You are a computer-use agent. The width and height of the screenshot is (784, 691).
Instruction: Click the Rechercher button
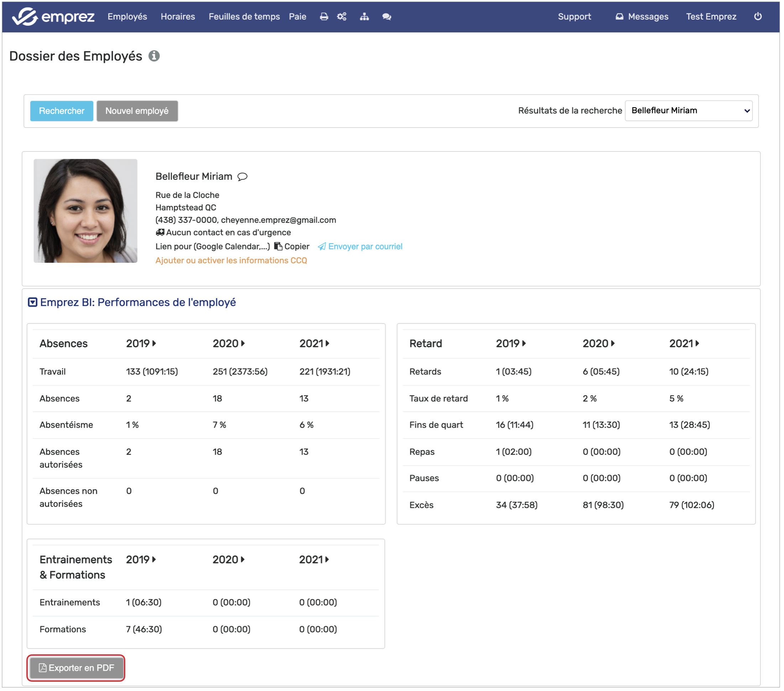tap(62, 111)
